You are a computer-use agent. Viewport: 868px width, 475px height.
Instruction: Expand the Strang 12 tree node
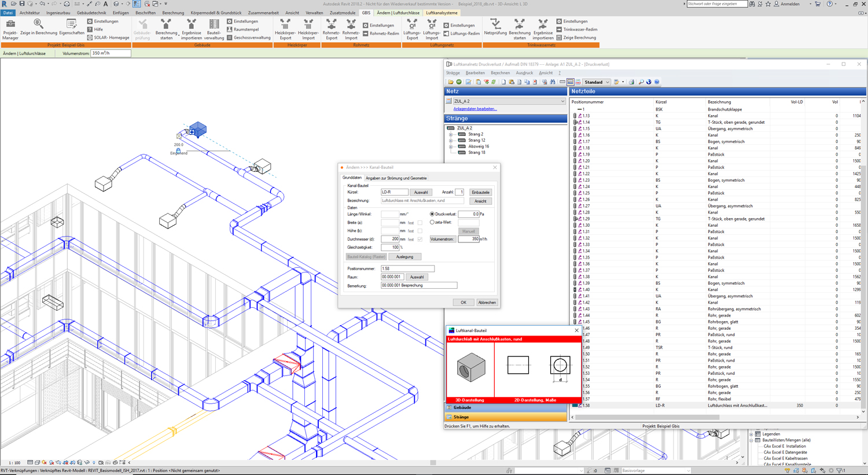click(451, 141)
